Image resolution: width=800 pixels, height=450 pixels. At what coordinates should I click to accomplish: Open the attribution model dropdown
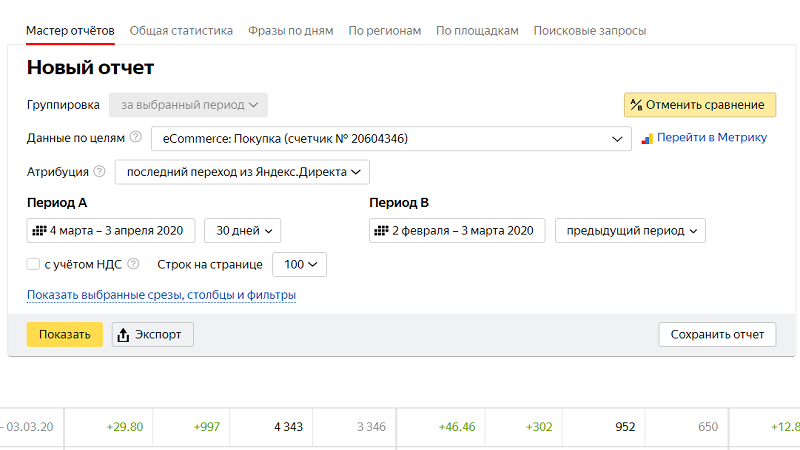pos(242,172)
